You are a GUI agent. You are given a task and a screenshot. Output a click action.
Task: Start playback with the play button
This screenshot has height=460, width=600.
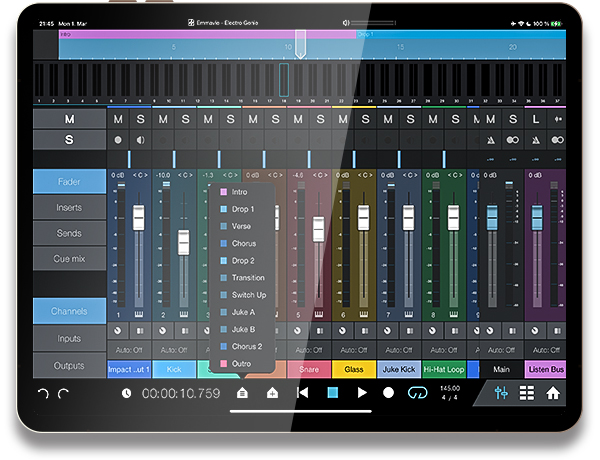pyautogui.click(x=362, y=393)
